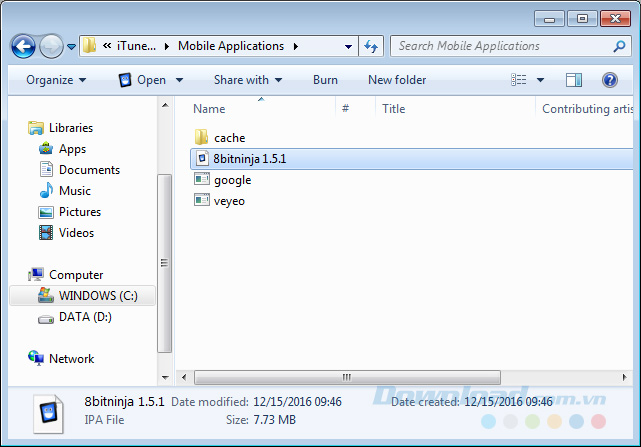
Task: Go back with the blue Back arrow
Action: tap(23, 46)
